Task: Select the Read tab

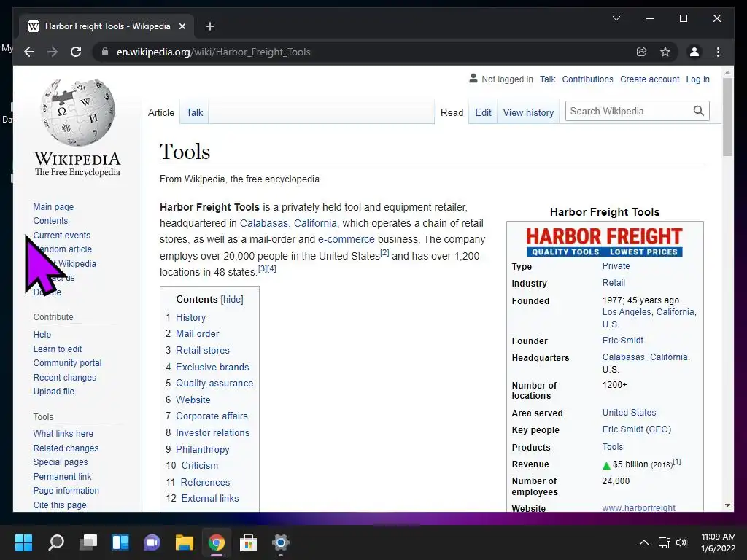Action: coord(452,112)
